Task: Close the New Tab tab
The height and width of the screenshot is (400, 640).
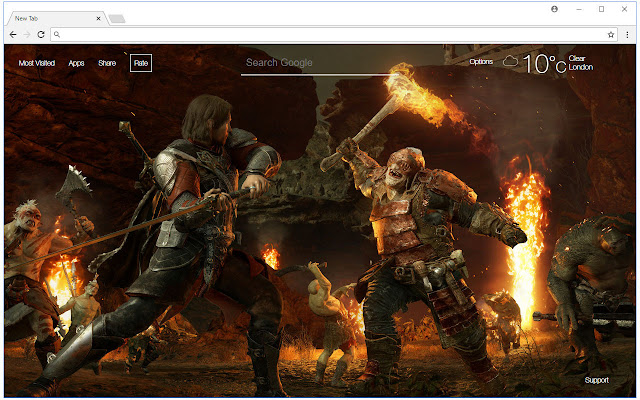Action: click(x=98, y=18)
